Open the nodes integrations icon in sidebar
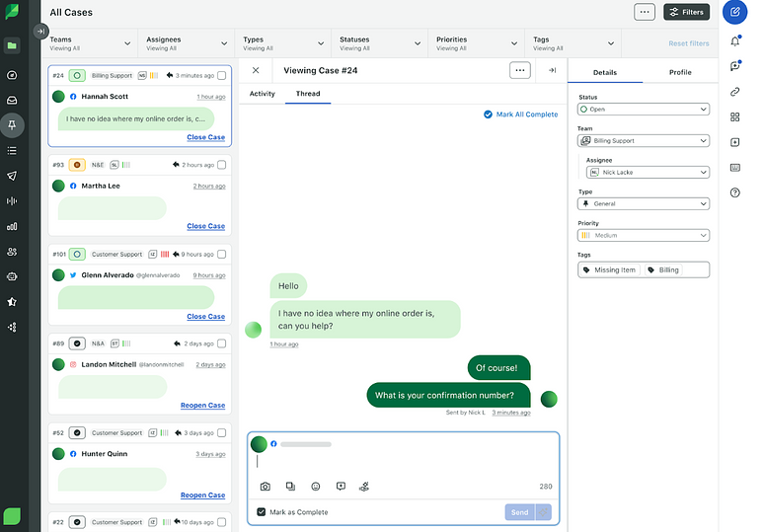Image resolution: width=764 pixels, height=532 pixels. tap(12, 327)
